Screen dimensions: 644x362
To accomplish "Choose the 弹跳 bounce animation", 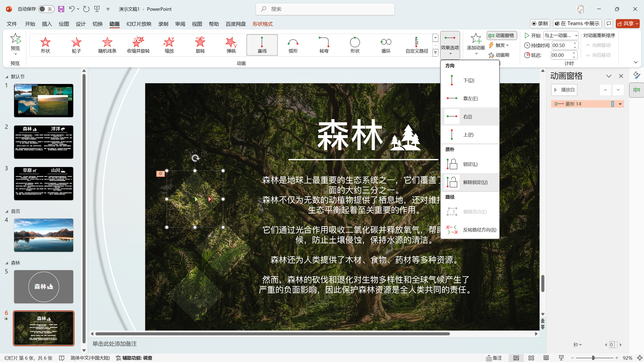I will (x=231, y=45).
